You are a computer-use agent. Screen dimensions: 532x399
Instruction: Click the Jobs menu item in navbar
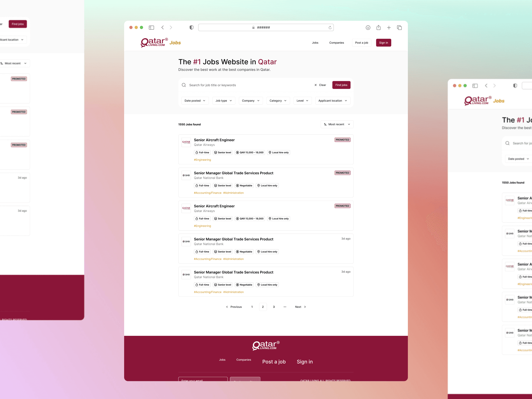point(314,42)
